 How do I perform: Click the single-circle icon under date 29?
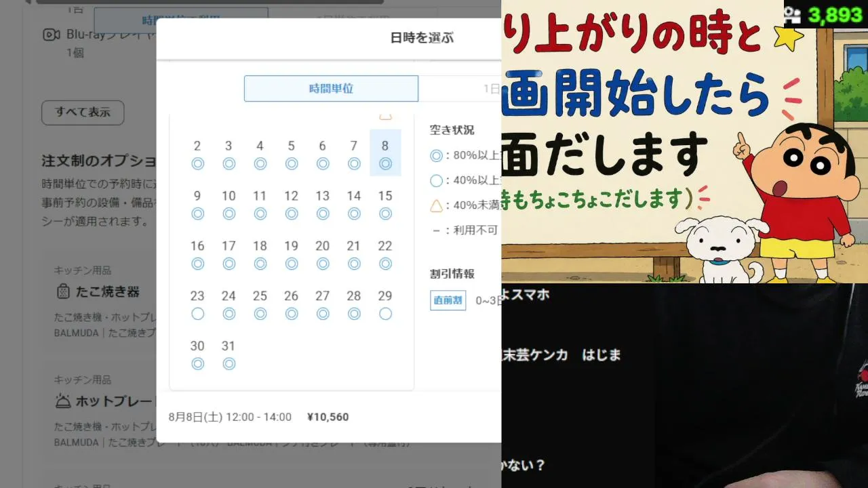(x=385, y=314)
